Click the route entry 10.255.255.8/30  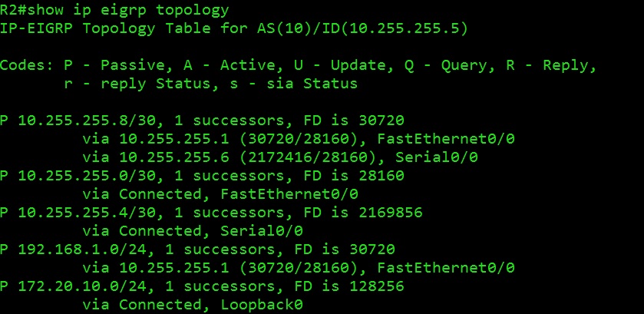[x=87, y=121]
